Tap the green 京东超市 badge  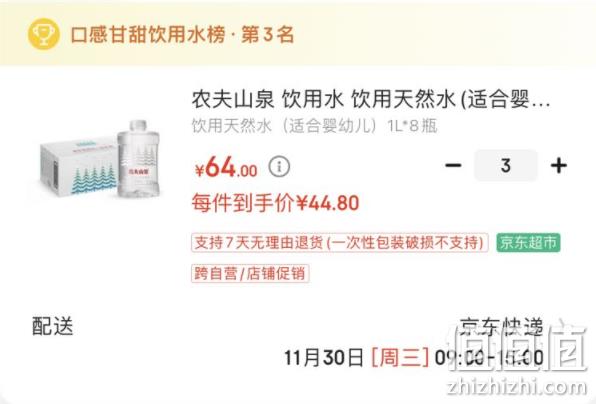(x=528, y=242)
